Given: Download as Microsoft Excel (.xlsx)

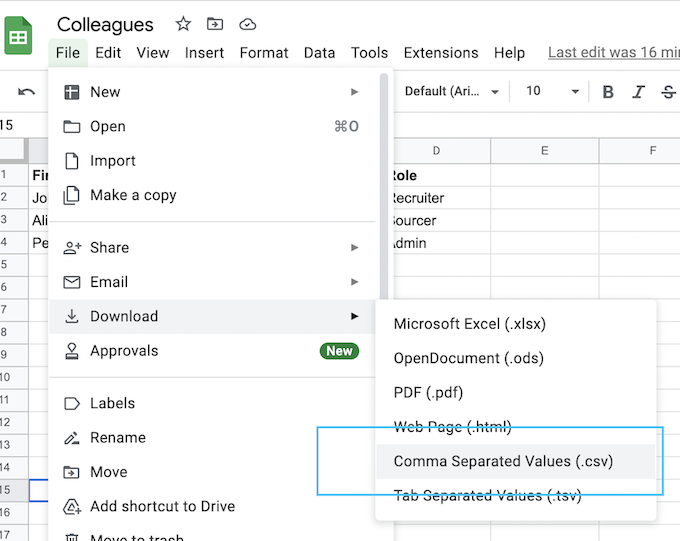Looking at the screenshot, I should click(516, 324).
